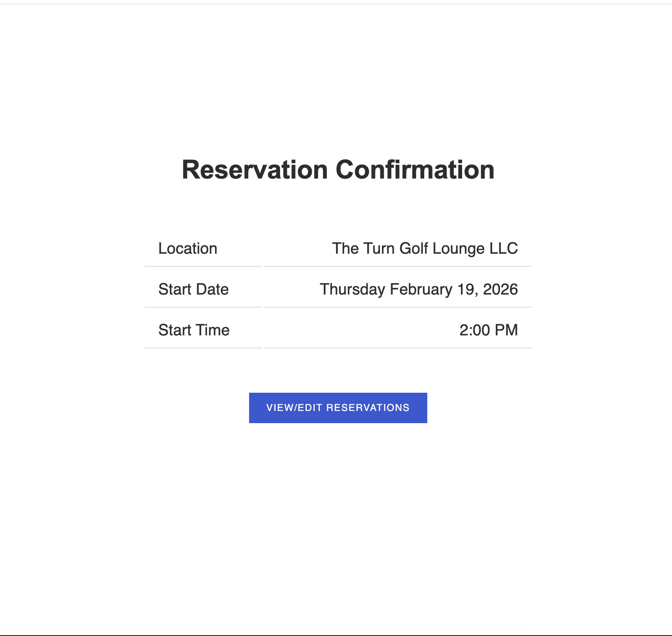Click the Start Time label
672x636 pixels.
[194, 330]
